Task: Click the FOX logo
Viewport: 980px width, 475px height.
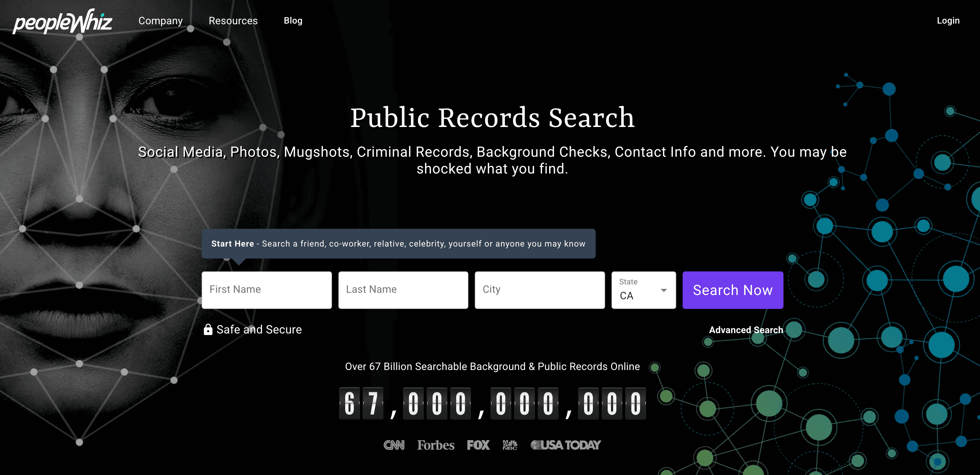Action: (x=478, y=445)
